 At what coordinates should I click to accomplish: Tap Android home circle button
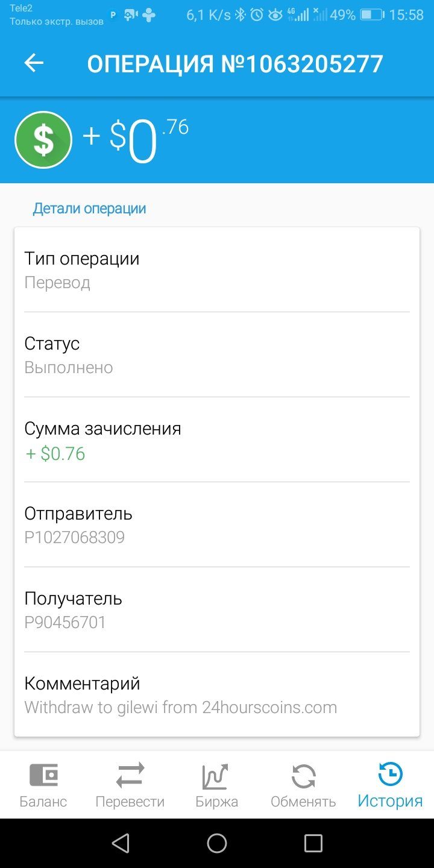click(217, 843)
